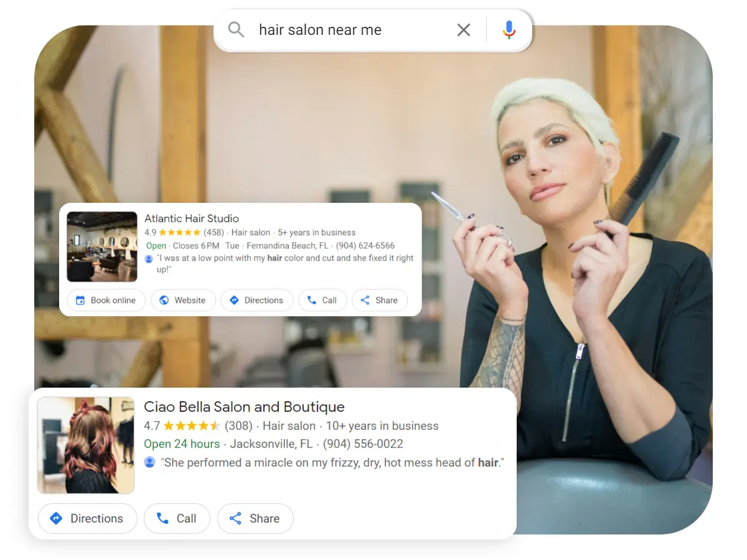
Task: Click the Atlantic Hair Studio title
Action: [192, 218]
